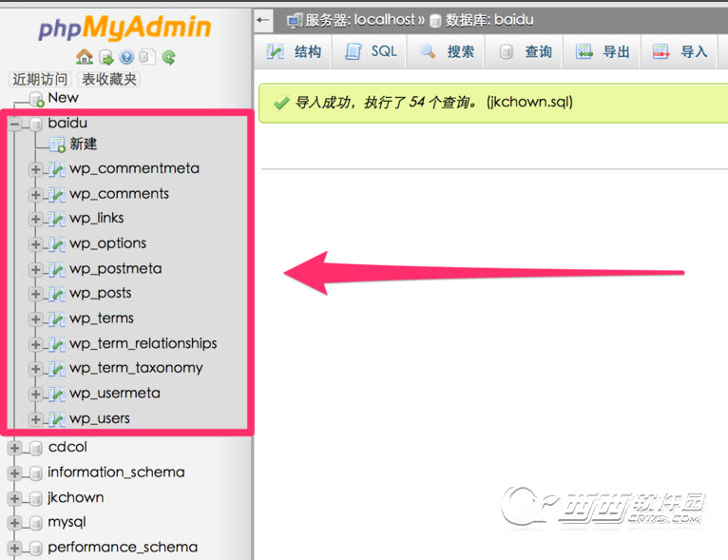The width and height of the screenshot is (728, 560).
Task: Expand the information_schema database node
Action: (15, 473)
